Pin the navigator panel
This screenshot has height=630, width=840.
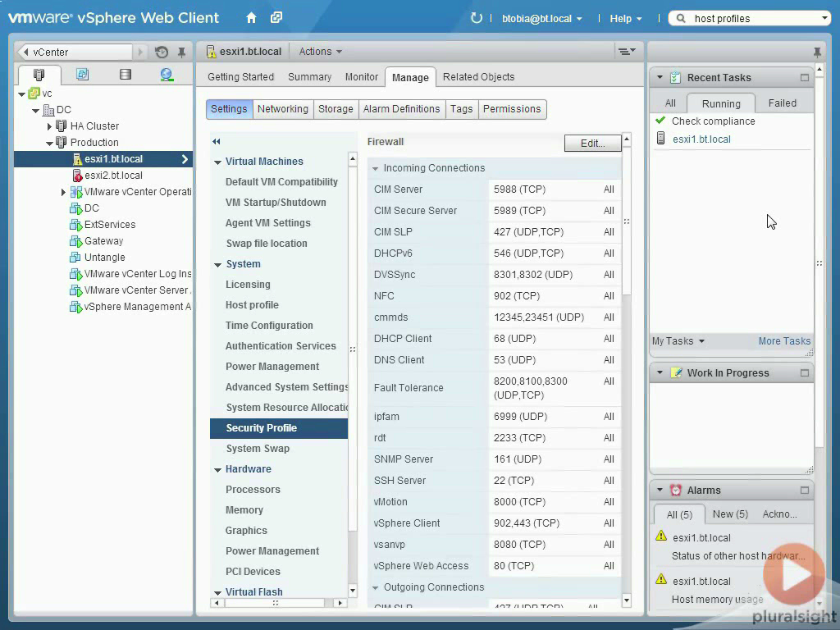click(x=181, y=52)
